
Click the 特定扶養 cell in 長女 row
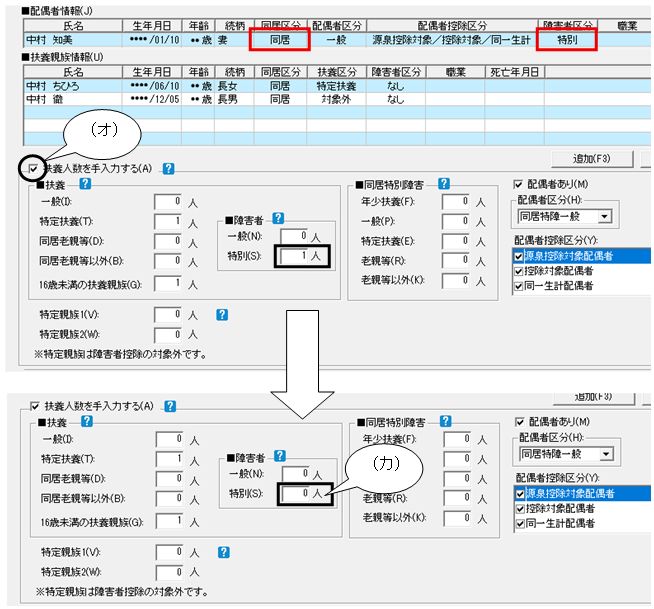tap(337, 86)
